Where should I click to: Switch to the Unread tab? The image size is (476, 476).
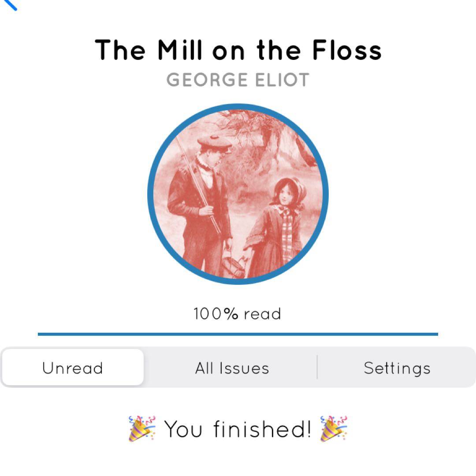73,368
